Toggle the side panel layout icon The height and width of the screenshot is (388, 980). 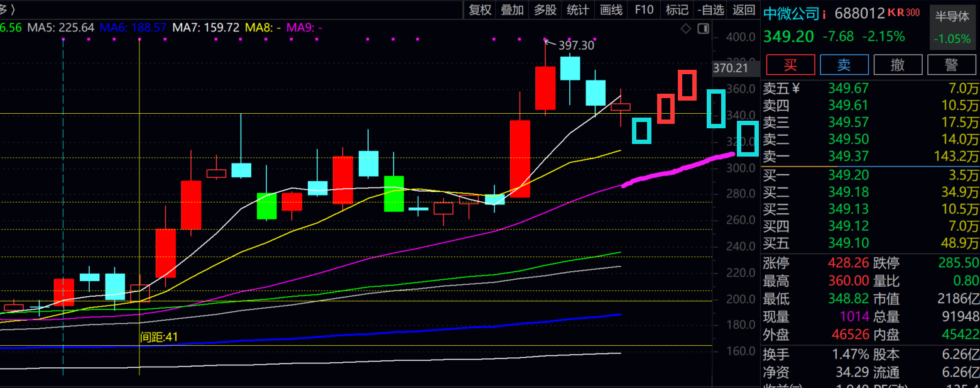click(x=704, y=29)
